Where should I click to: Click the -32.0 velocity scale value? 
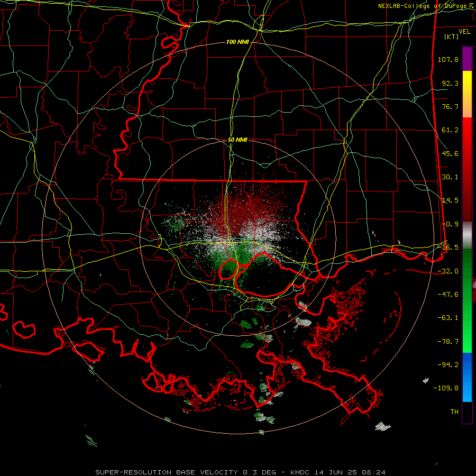[448, 271]
